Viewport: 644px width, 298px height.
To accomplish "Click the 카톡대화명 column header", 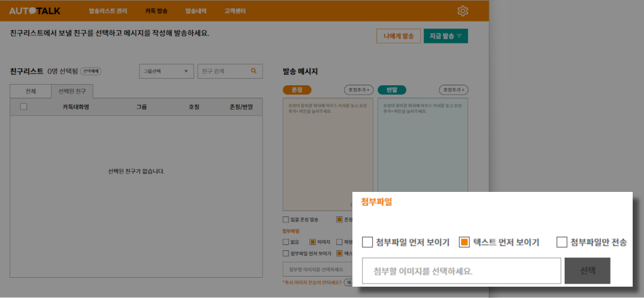I will coord(76,107).
